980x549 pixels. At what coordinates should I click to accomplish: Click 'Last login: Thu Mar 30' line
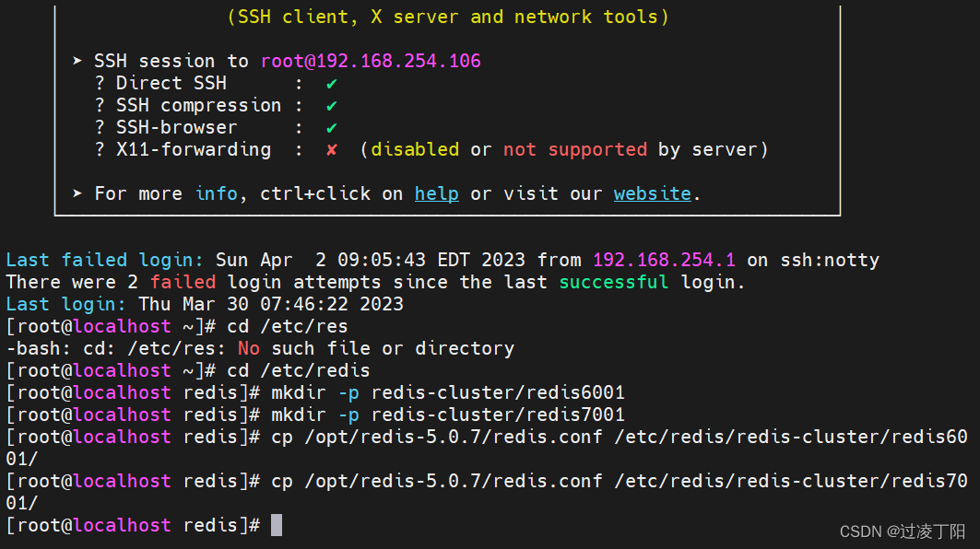[x=205, y=304]
